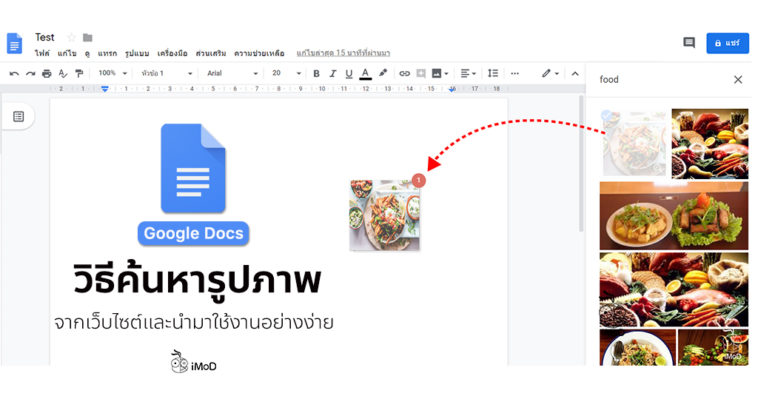Select the partly visible fruit basket thumbnail

coord(713,348)
